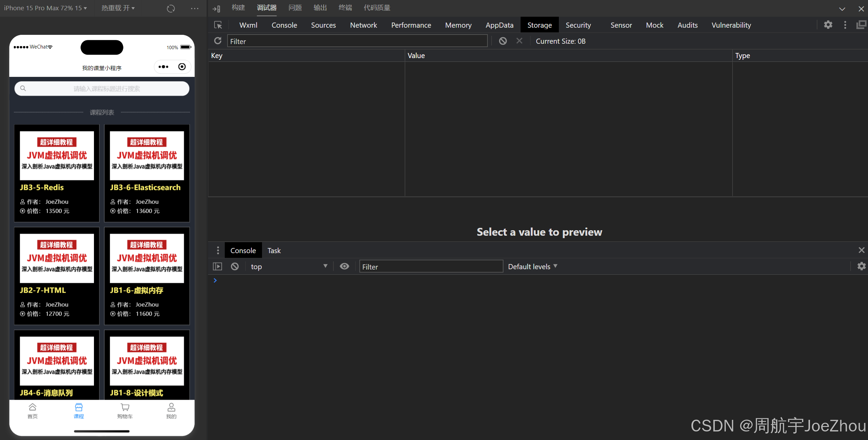The height and width of the screenshot is (440, 868).
Task: Switch to the Network tab
Action: tap(363, 25)
